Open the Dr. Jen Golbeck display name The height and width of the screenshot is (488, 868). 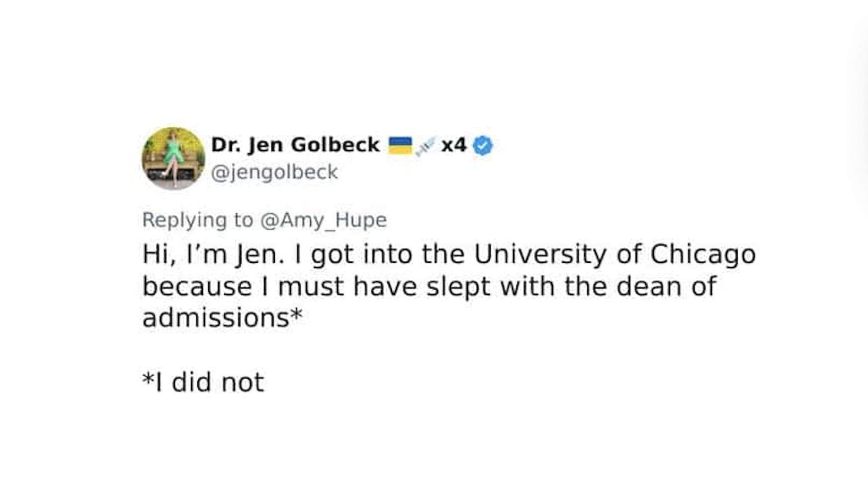click(295, 145)
